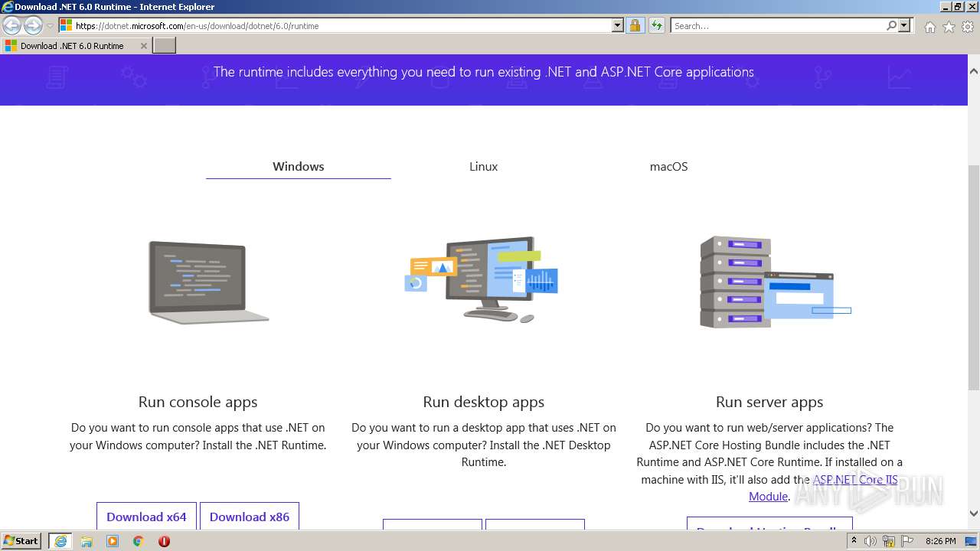Click the Run server apps heading
Screen dimensions: 980x551
point(769,402)
